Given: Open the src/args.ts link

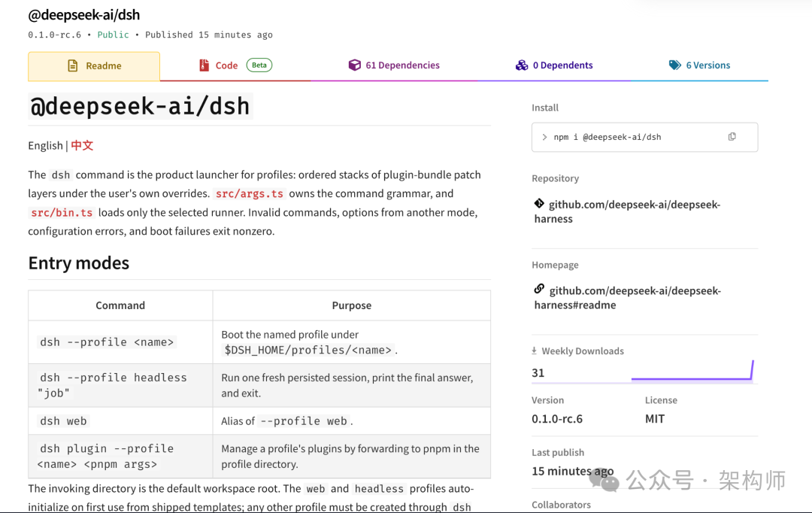Looking at the screenshot, I should (249, 194).
